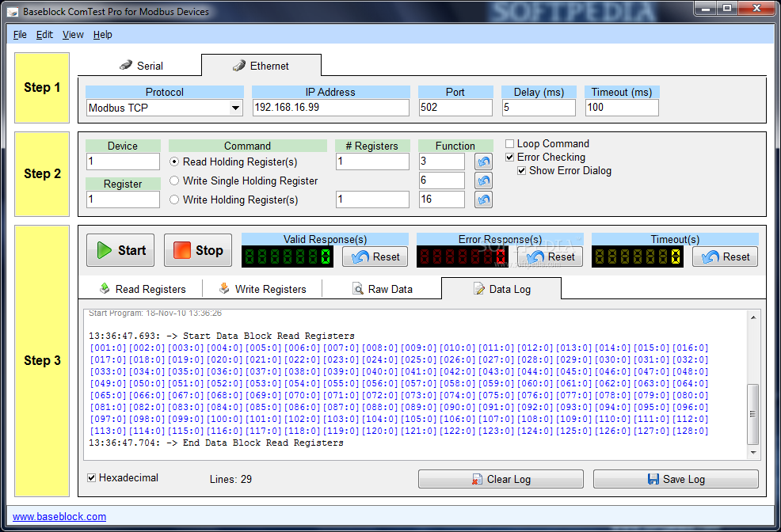Click the Step 2 yellow label
This screenshot has height=532, width=781.
(42, 173)
